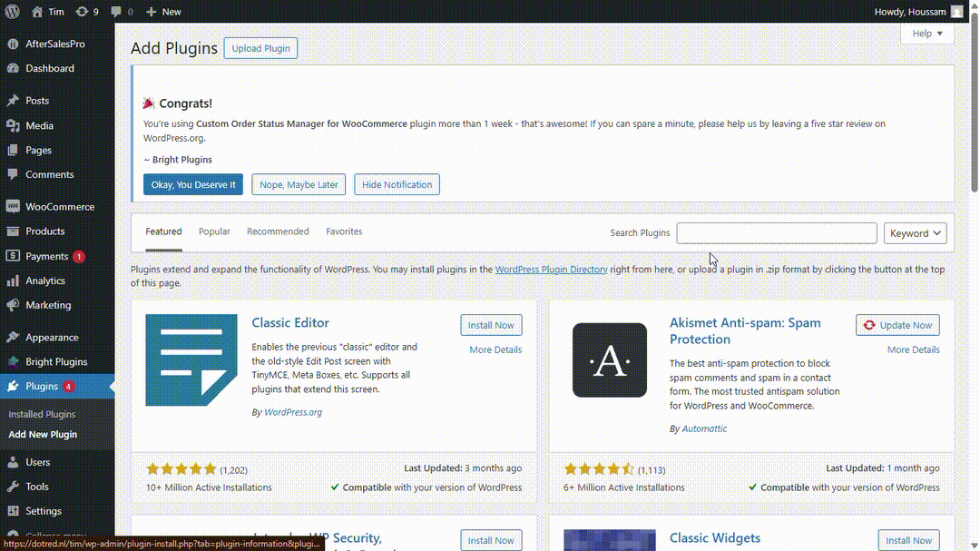Open the Appearance brush icon

[13, 337]
